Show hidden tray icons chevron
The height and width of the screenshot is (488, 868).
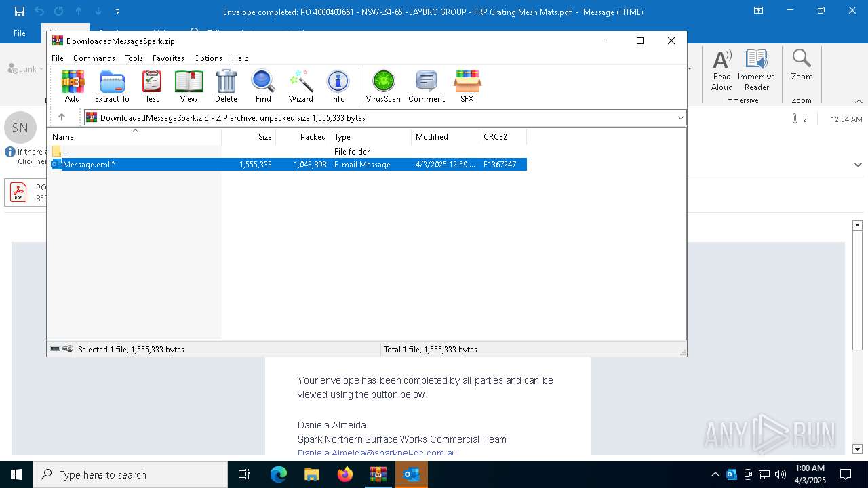715,474
